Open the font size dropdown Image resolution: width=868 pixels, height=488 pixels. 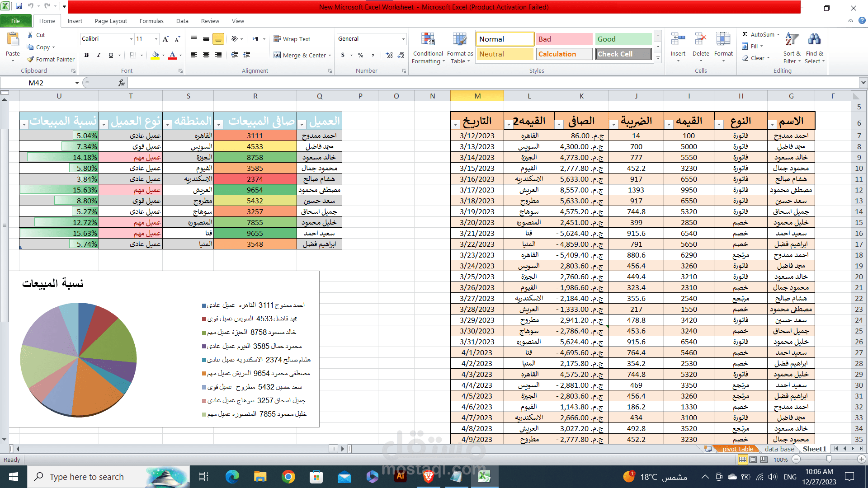pyautogui.click(x=156, y=39)
